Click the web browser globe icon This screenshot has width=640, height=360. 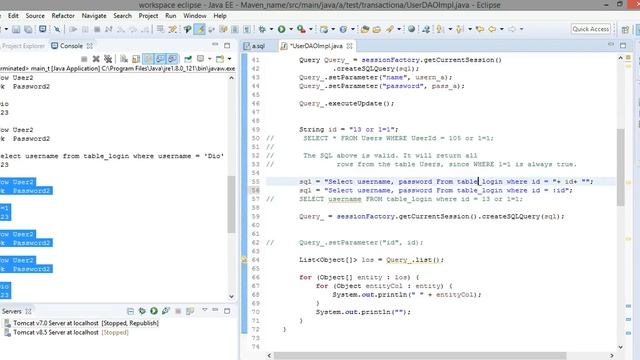tap(411, 29)
